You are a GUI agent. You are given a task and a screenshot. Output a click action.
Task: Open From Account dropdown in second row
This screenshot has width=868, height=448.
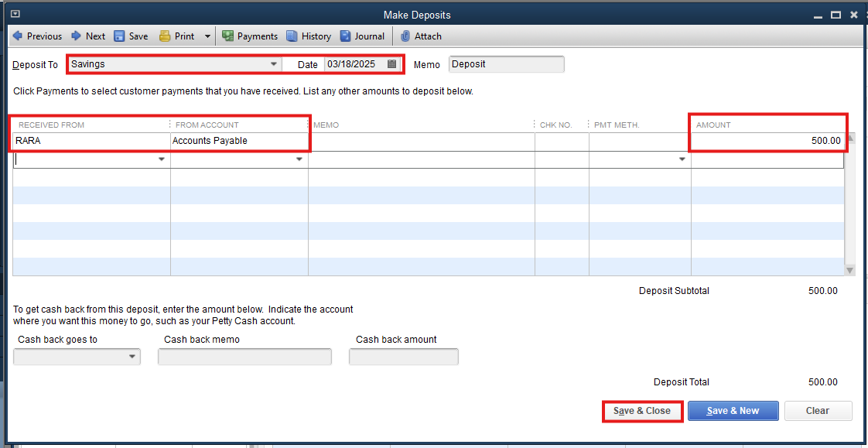pos(299,159)
